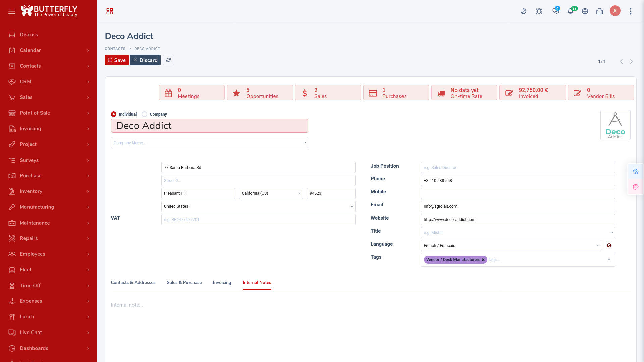Click the globe language icon in header

click(585, 11)
